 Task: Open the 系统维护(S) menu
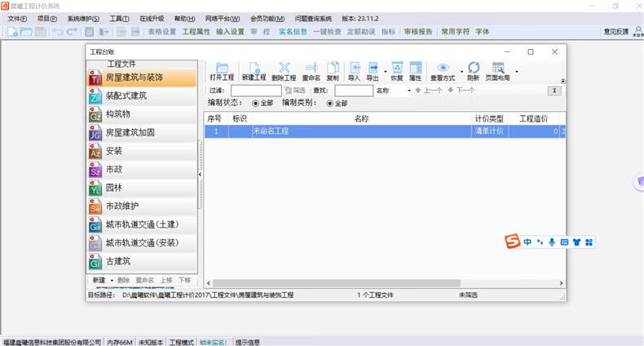(x=83, y=18)
